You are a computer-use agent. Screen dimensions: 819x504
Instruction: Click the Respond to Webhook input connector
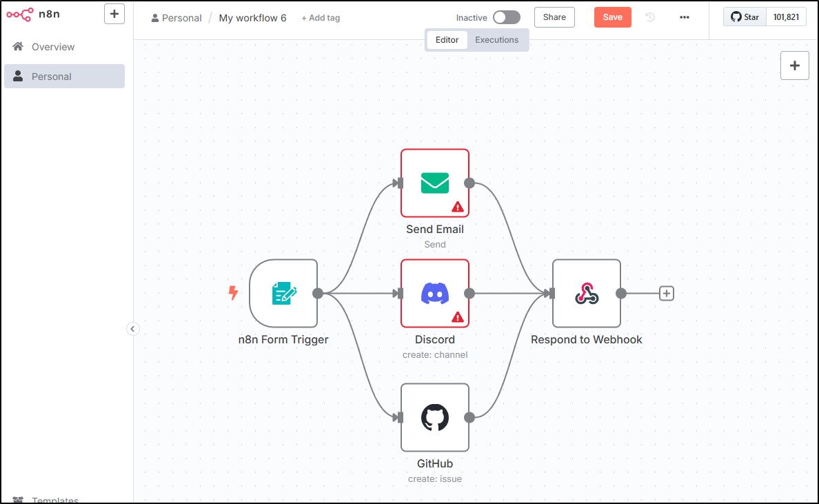[x=551, y=294]
